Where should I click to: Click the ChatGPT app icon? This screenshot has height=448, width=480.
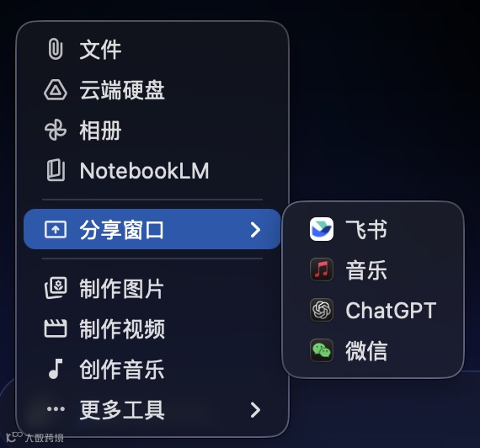coord(322,310)
